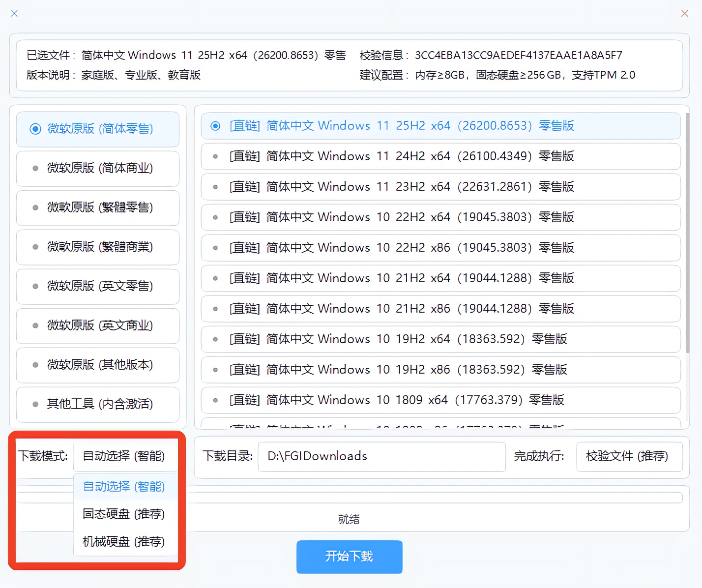Viewport: 702px width, 588px height.
Task: Close the window with the red X
Action: [685, 13]
